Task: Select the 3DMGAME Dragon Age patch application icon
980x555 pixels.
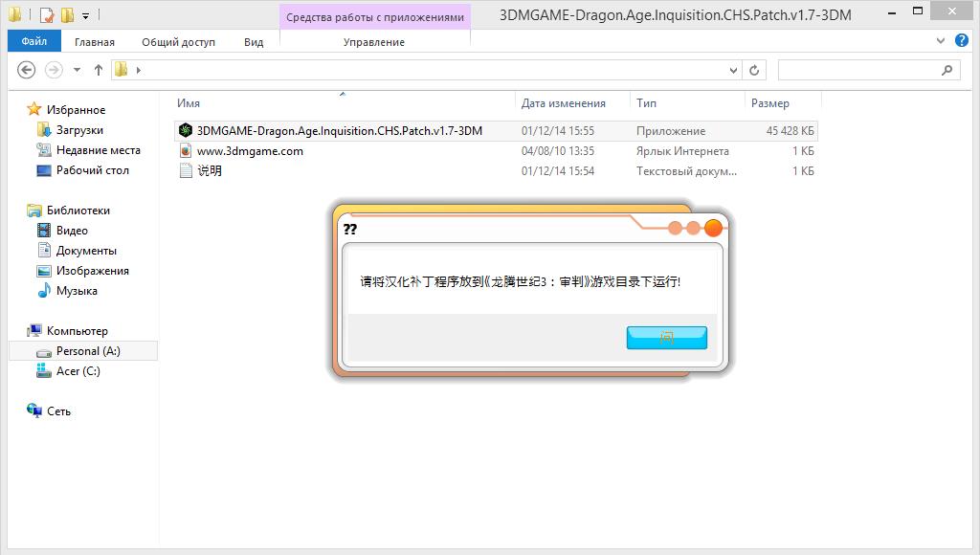Action: (186, 131)
